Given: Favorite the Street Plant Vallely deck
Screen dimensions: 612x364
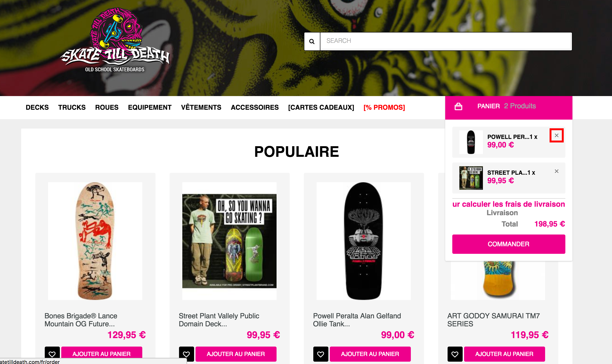Looking at the screenshot, I should (186, 354).
